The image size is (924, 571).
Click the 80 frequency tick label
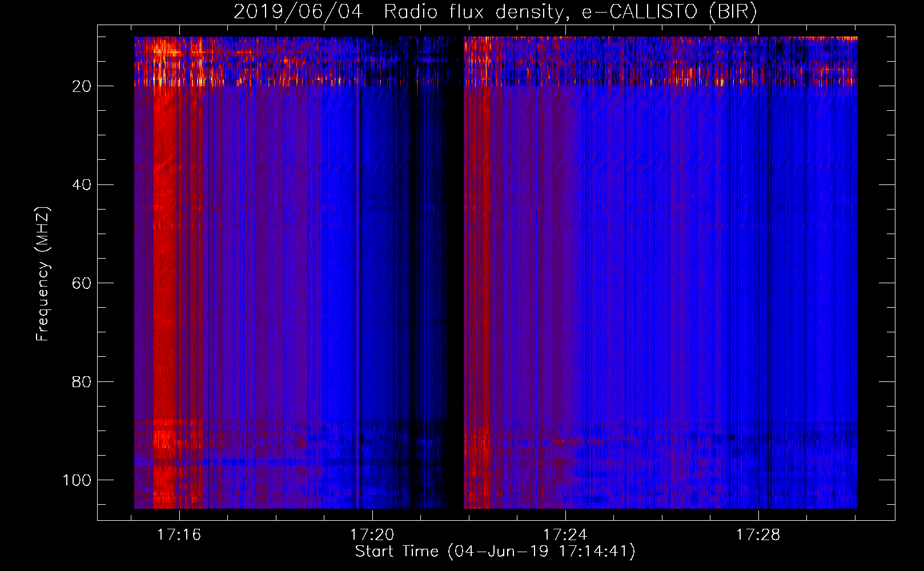82,381
